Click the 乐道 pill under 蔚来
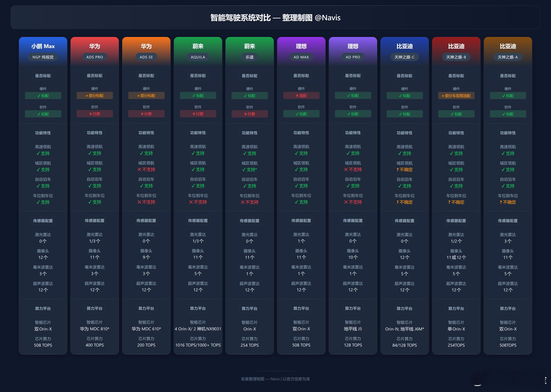This screenshot has width=551, height=392. (x=250, y=57)
